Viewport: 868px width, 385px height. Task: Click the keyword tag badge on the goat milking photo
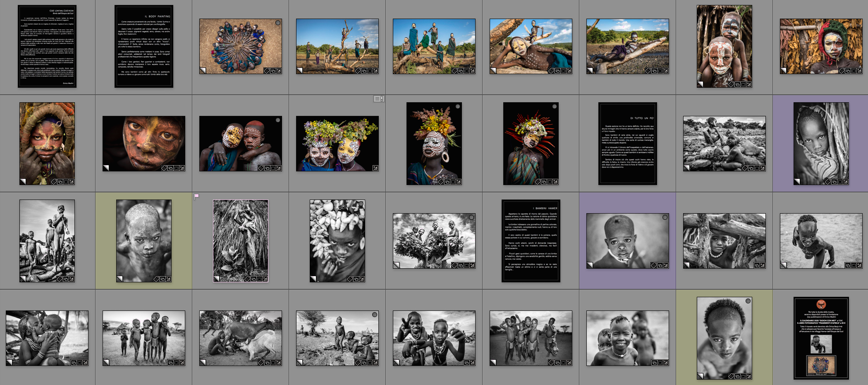[x=261, y=363]
